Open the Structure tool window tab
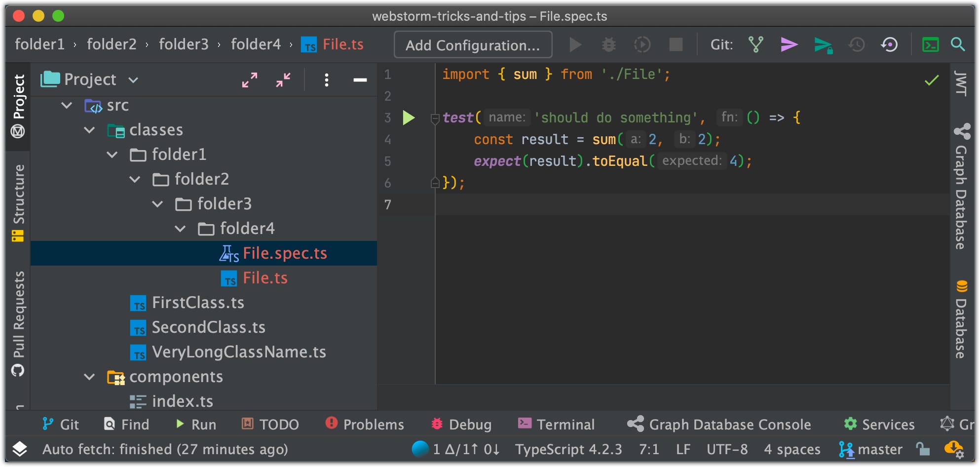 coord(18,203)
